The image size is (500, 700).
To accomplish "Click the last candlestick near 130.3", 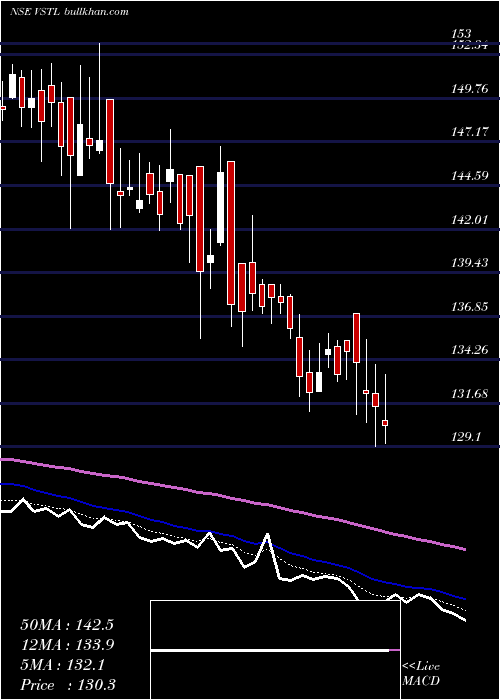I will pyautogui.click(x=385, y=423).
